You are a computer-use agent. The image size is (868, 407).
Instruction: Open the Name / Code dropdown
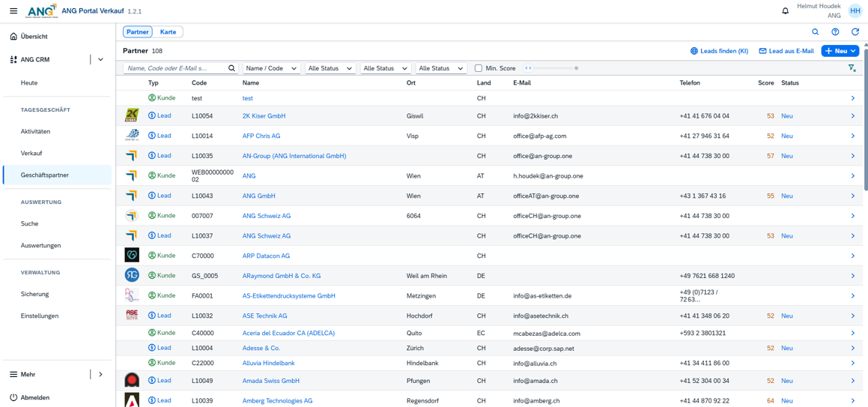(272, 68)
